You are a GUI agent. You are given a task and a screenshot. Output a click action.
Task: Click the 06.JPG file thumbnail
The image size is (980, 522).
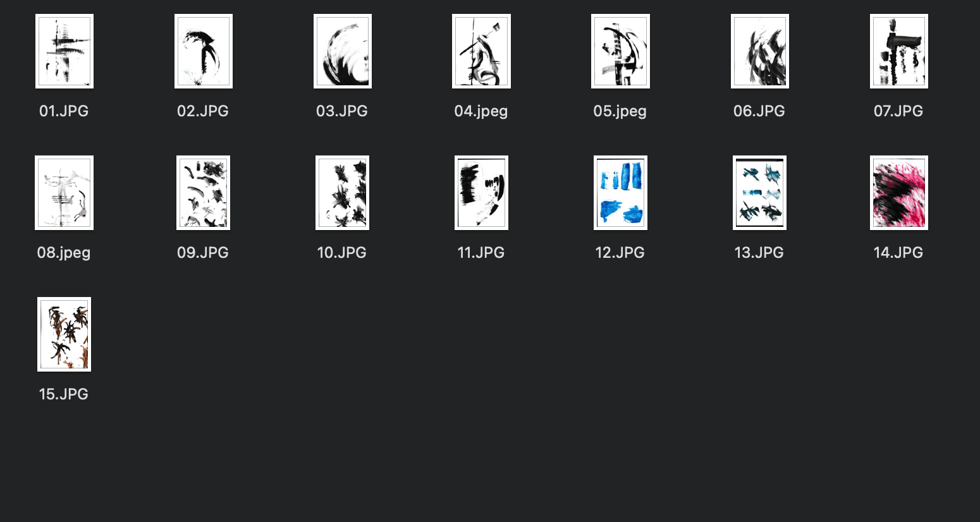coord(759,51)
